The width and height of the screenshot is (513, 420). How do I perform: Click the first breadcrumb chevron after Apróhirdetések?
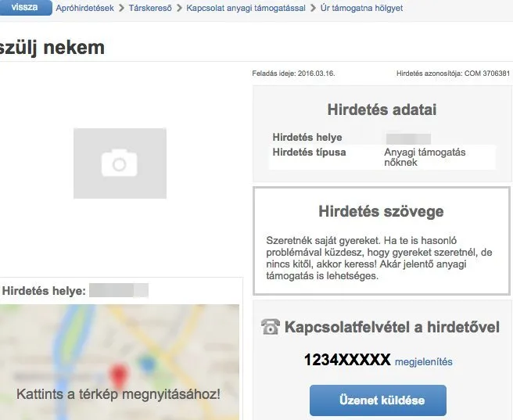121,8
